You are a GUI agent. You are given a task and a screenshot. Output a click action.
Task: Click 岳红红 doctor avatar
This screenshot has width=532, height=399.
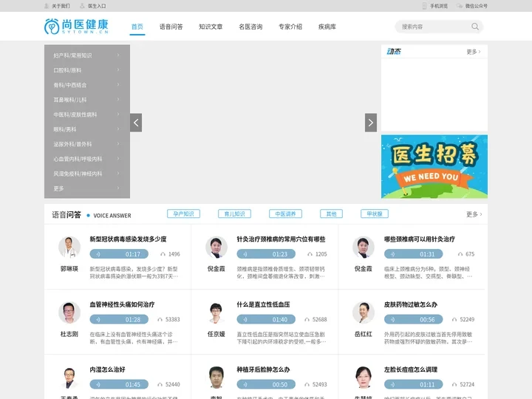point(364,313)
